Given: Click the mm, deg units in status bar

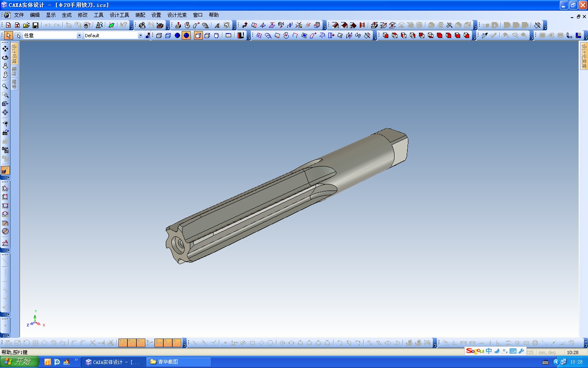Looking at the screenshot, I should pyautogui.click(x=547, y=352).
